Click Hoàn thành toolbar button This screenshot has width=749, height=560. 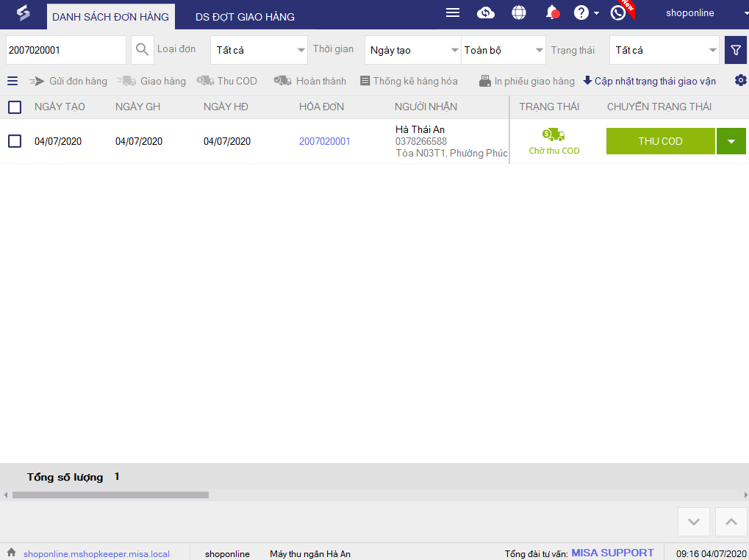[310, 81]
